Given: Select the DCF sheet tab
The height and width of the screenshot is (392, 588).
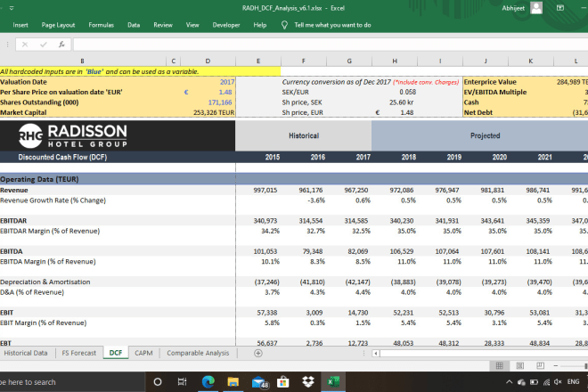Looking at the screenshot, I should [x=116, y=353].
